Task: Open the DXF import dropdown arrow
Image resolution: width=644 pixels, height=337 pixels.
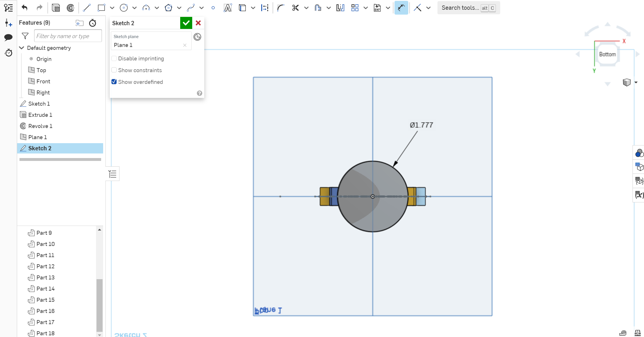Action: click(x=388, y=8)
